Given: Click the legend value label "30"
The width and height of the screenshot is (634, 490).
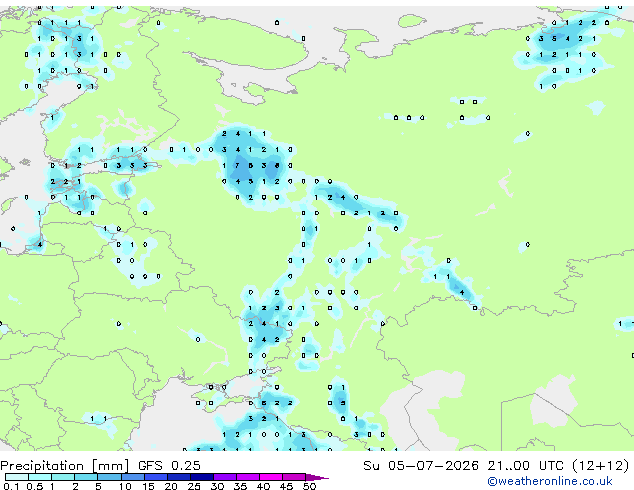Looking at the screenshot, I should point(217,486).
